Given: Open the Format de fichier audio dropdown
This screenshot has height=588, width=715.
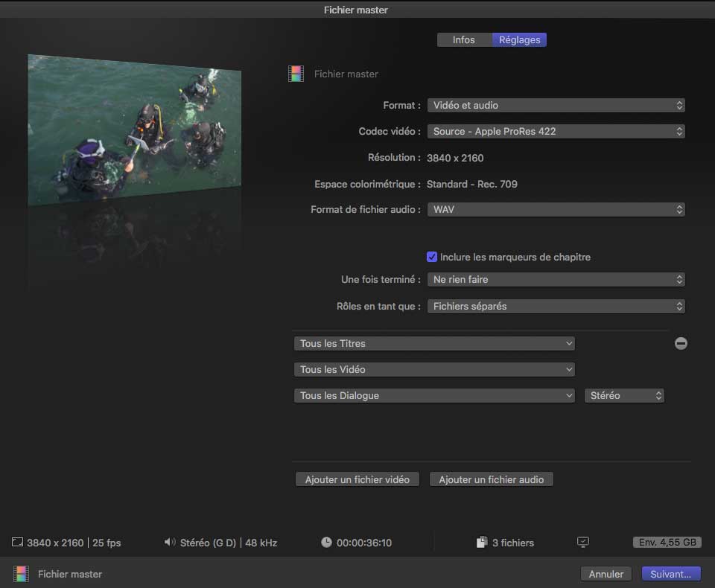Looking at the screenshot, I should (x=556, y=210).
